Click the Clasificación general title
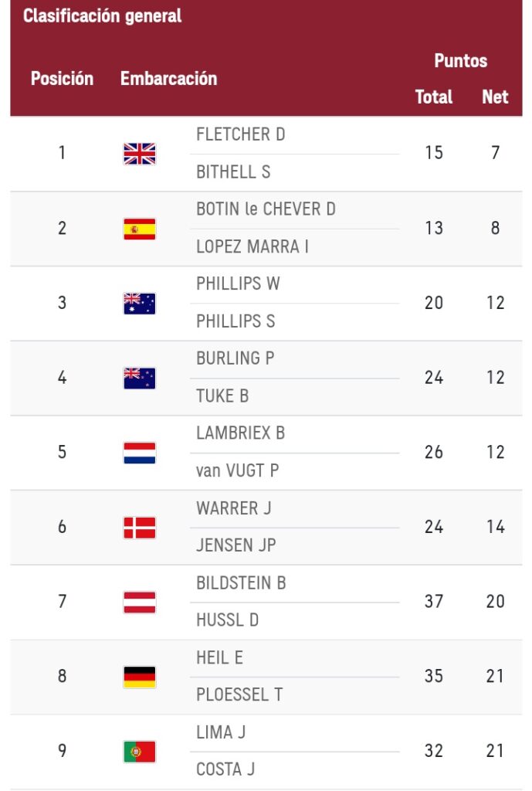The width and height of the screenshot is (532, 791). 102,16
